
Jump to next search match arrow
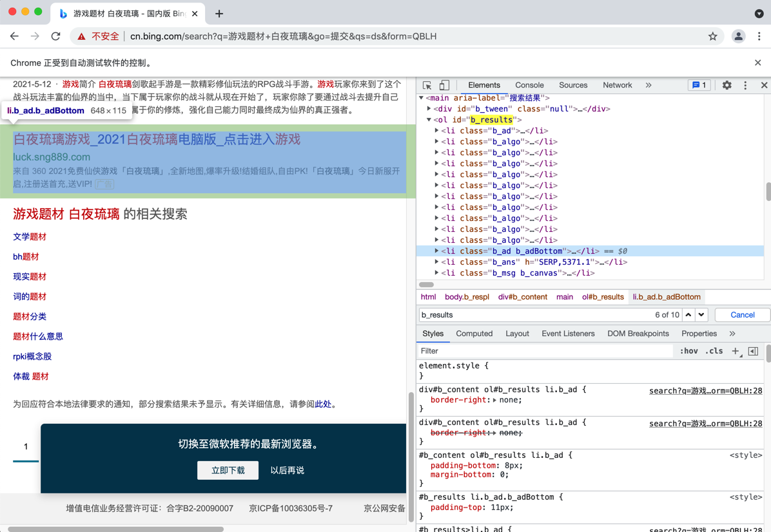701,315
